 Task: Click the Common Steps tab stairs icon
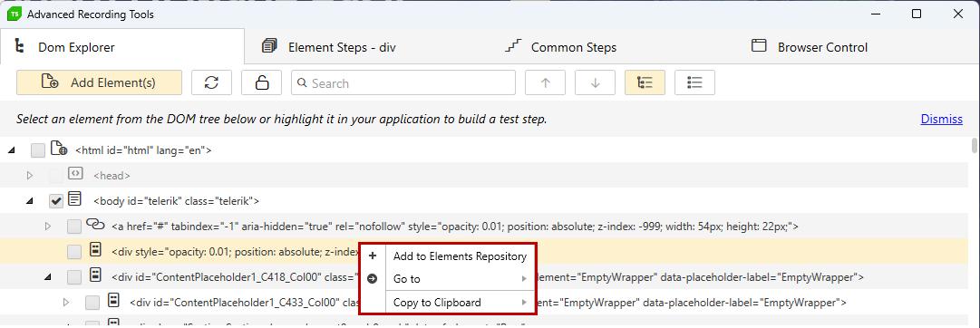click(513, 46)
